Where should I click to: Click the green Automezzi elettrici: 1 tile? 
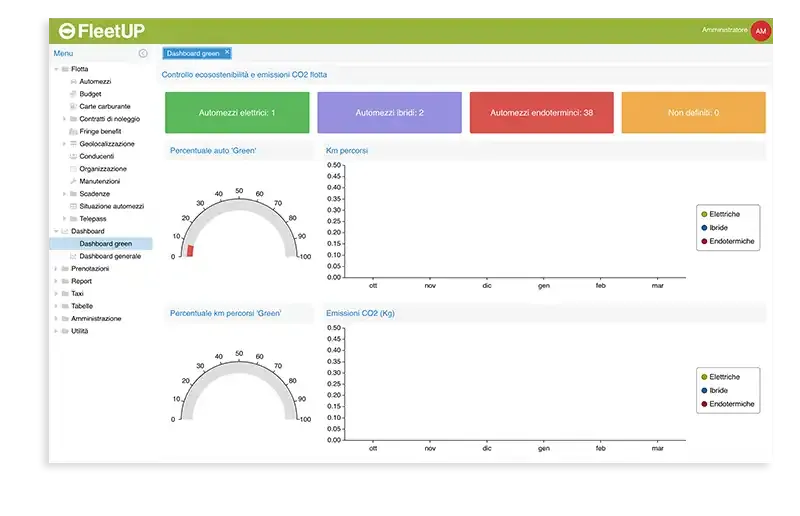tap(237, 113)
